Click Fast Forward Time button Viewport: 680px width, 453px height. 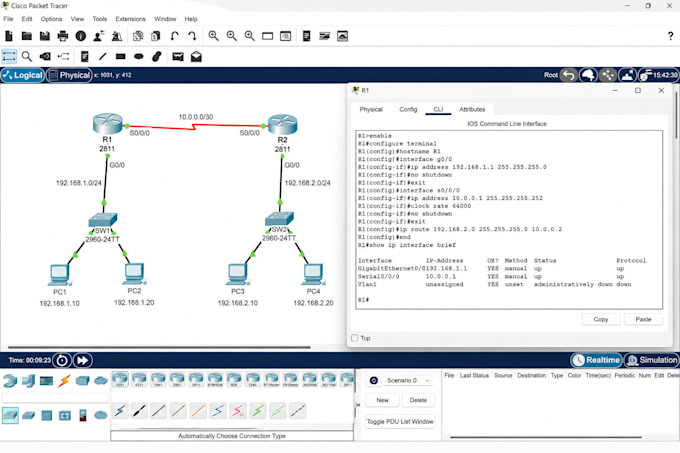[x=82, y=360]
